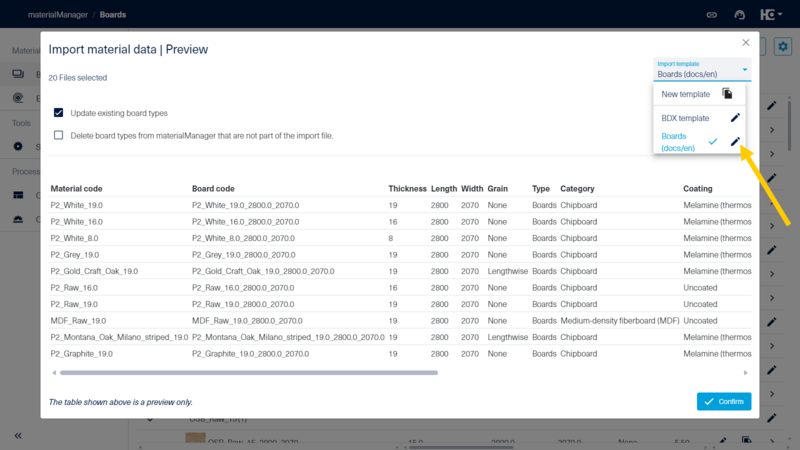Image resolution: width=800 pixels, height=450 pixels.
Task: Click the Boards sidebar icon under Material
Action: [x=18, y=74]
